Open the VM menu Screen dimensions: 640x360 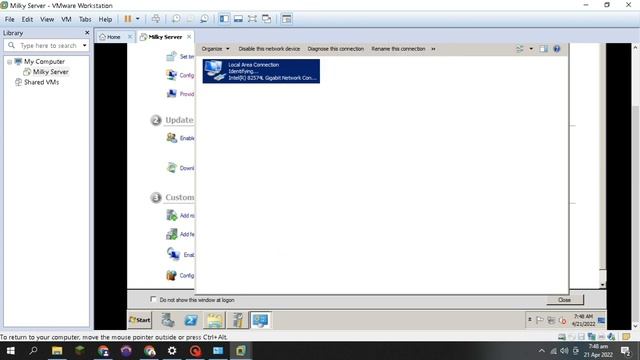click(x=66, y=19)
